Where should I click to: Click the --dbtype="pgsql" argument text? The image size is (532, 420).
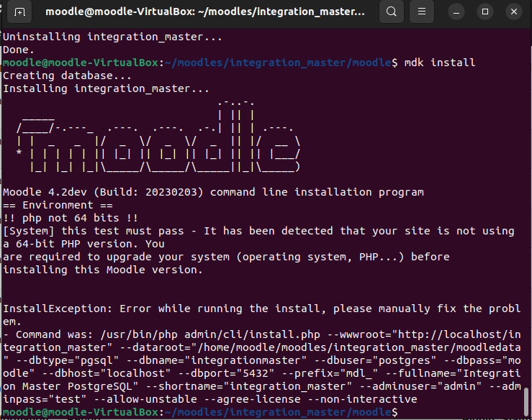[x=67, y=360]
